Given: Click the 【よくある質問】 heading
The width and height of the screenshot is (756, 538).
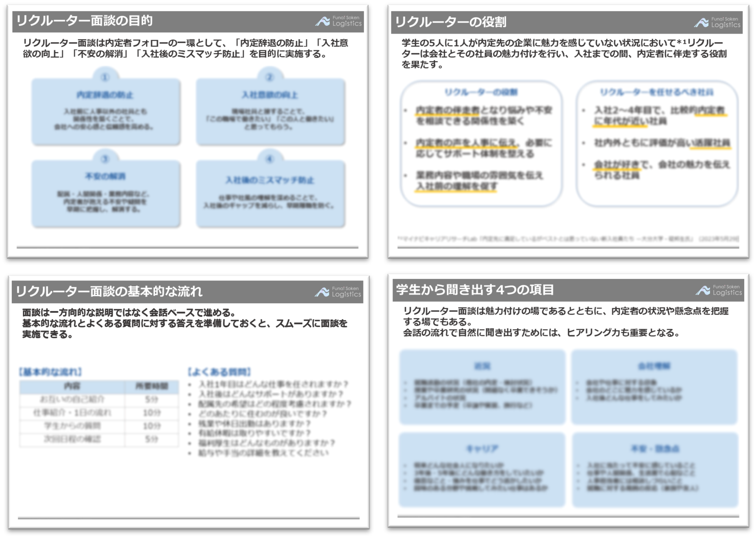Looking at the screenshot, I should pos(219,372).
